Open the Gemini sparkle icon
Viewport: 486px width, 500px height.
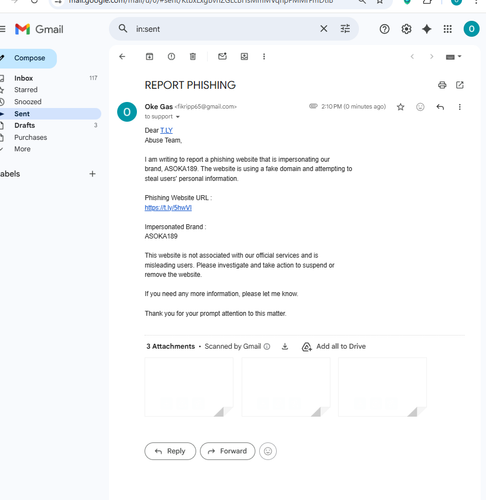click(427, 29)
